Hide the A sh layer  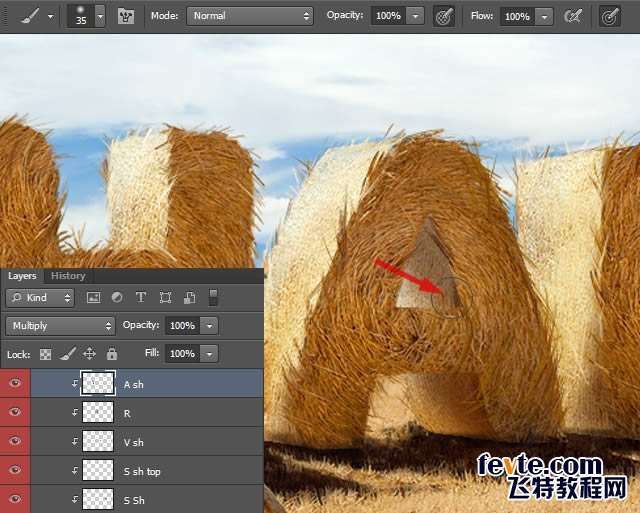click(15, 383)
